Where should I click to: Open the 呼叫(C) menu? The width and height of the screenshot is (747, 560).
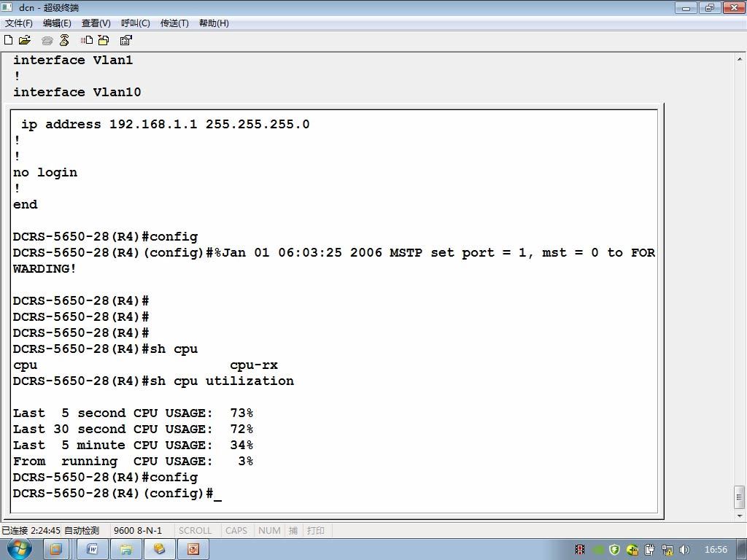[135, 23]
